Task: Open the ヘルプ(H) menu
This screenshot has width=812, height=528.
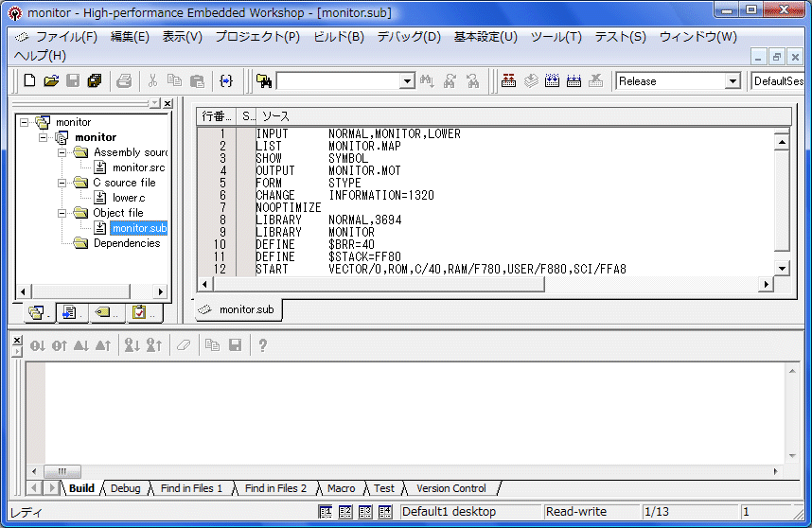Action: [x=40, y=56]
